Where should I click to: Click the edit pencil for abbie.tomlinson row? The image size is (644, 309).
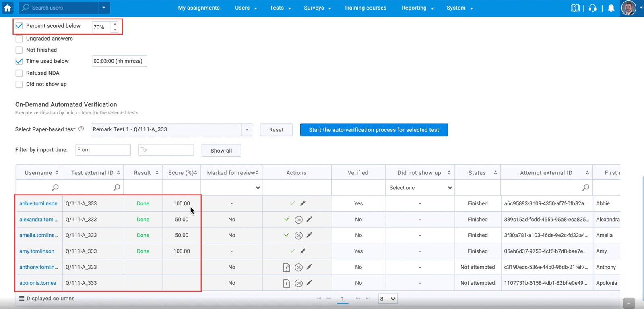pos(303,203)
